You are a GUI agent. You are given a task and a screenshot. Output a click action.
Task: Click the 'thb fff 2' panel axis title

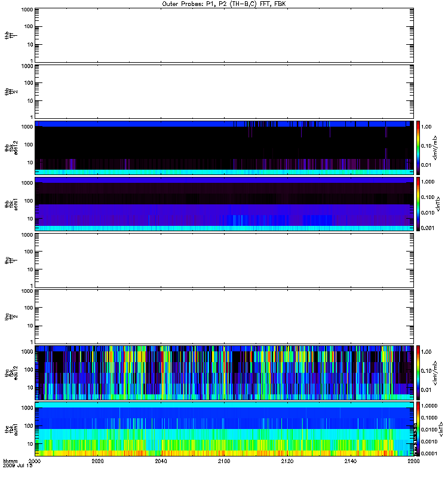point(11,91)
